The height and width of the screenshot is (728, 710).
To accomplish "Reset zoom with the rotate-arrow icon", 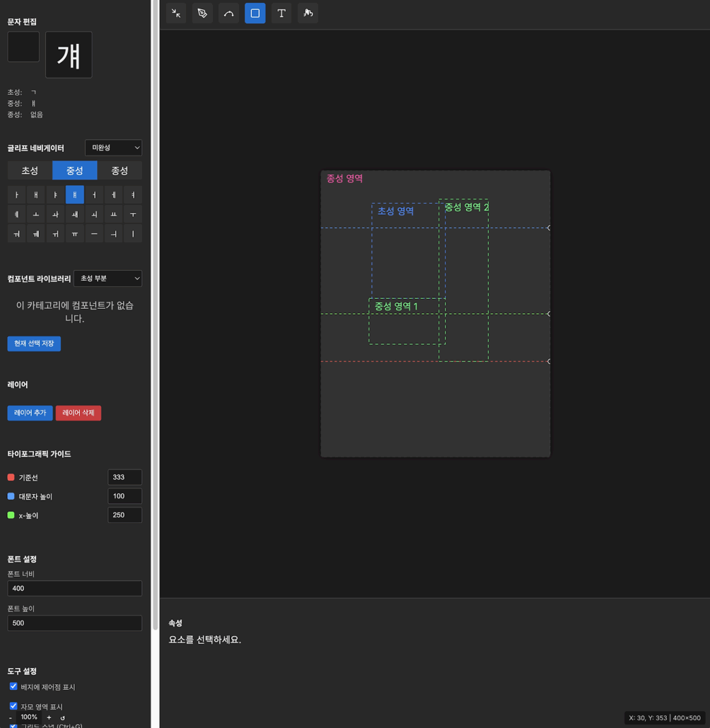I will click(x=63, y=717).
